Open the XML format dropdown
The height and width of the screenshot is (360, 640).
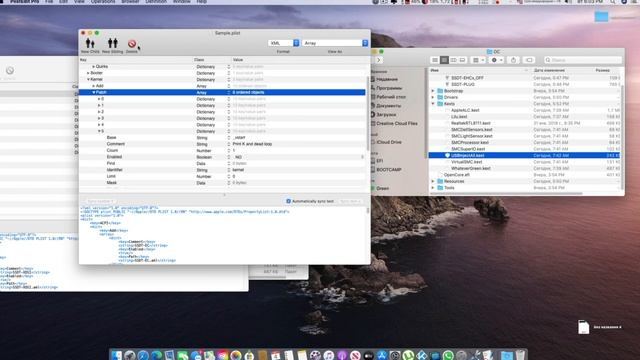[284, 43]
